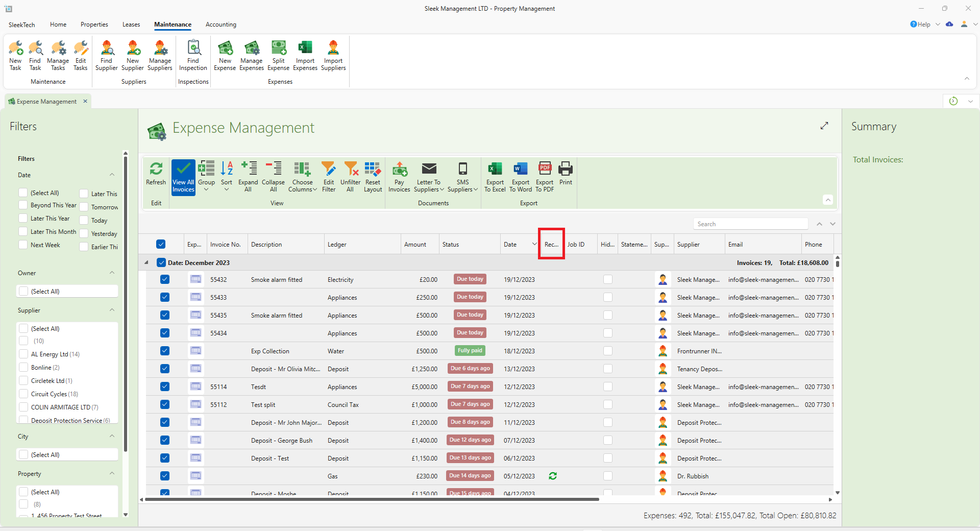Collapse the Date: December 2023 group
Screen dimensions: 980x531
(146, 262)
